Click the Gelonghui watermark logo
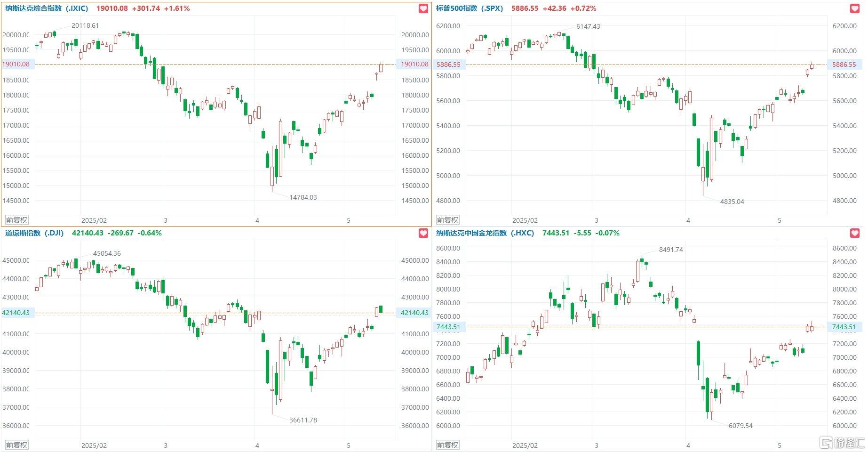Screen dimensions: 868x453 843,443
